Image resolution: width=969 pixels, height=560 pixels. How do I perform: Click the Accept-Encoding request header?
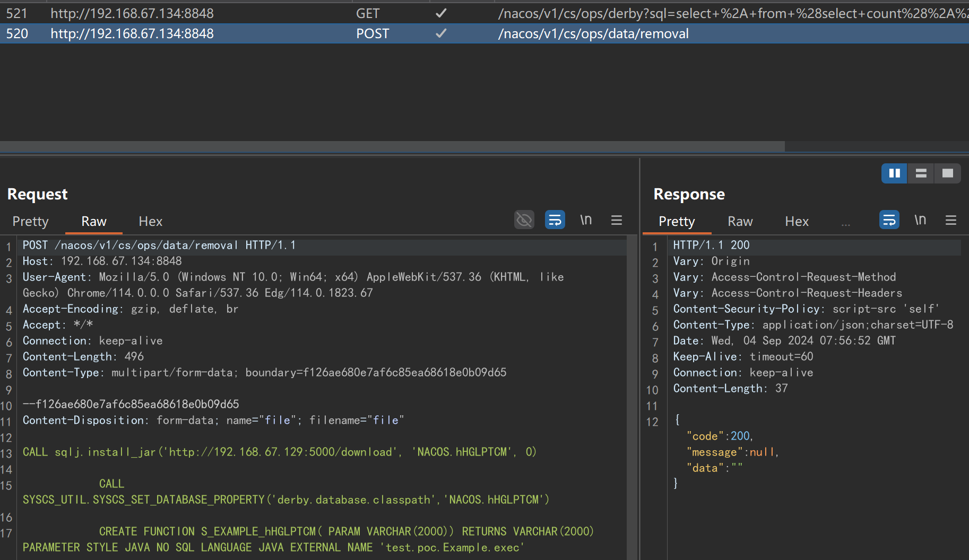coord(131,309)
